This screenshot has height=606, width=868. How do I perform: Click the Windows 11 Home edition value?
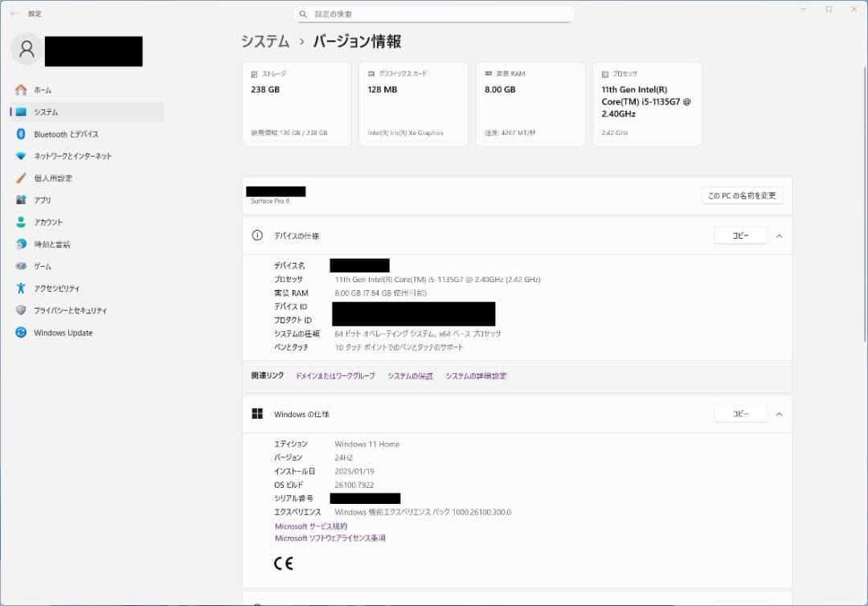tap(367, 444)
